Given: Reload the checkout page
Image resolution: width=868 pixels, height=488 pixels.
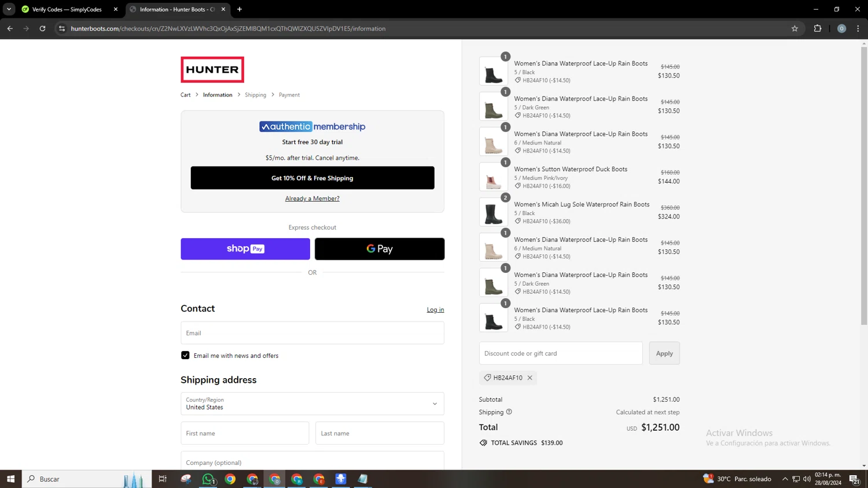Looking at the screenshot, I should (x=42, y=28).
